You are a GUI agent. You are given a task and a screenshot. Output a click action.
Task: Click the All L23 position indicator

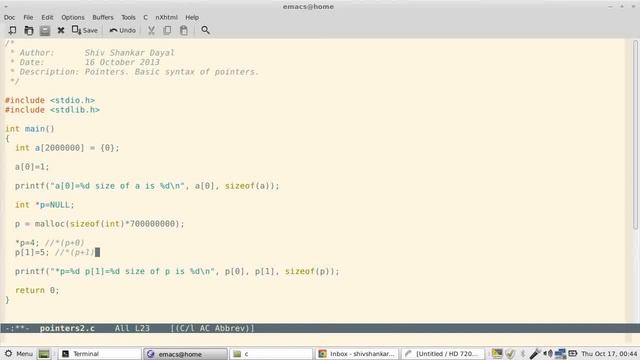[132, 328]
